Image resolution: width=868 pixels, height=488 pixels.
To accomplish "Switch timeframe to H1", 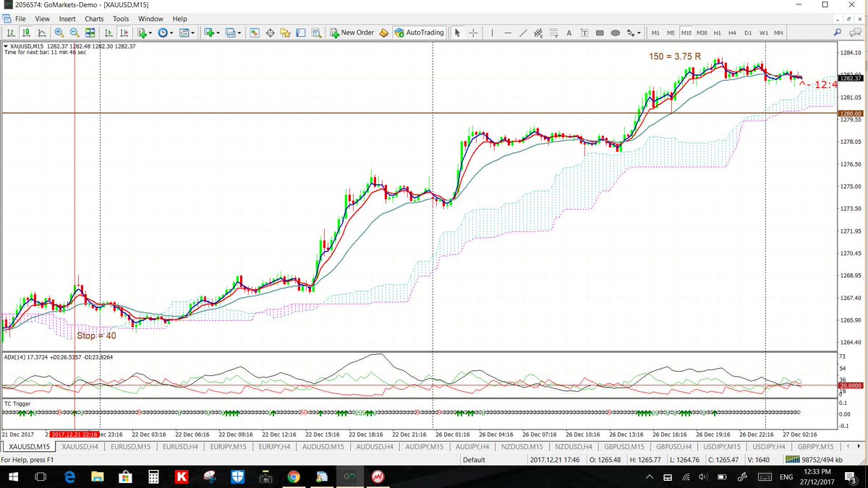I will coord(717,33).
